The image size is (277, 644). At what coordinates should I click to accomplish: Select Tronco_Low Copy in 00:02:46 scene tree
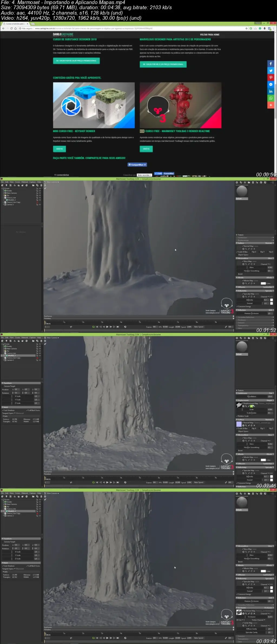click(13, 358)
